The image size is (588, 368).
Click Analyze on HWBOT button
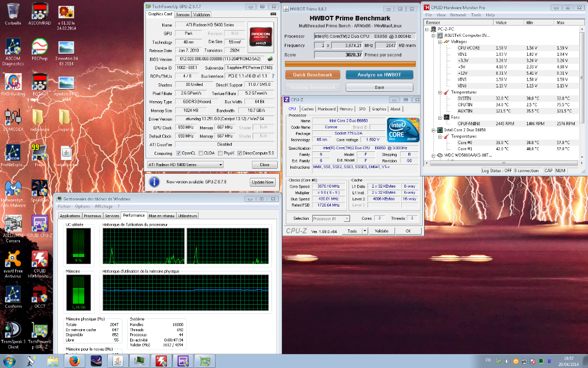click(379, 75)
